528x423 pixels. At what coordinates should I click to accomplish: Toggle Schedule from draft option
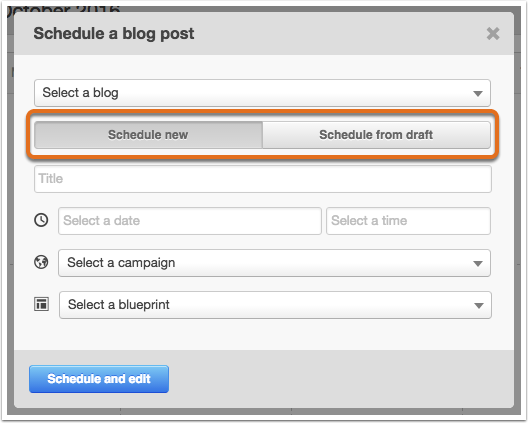pos(376,135)
